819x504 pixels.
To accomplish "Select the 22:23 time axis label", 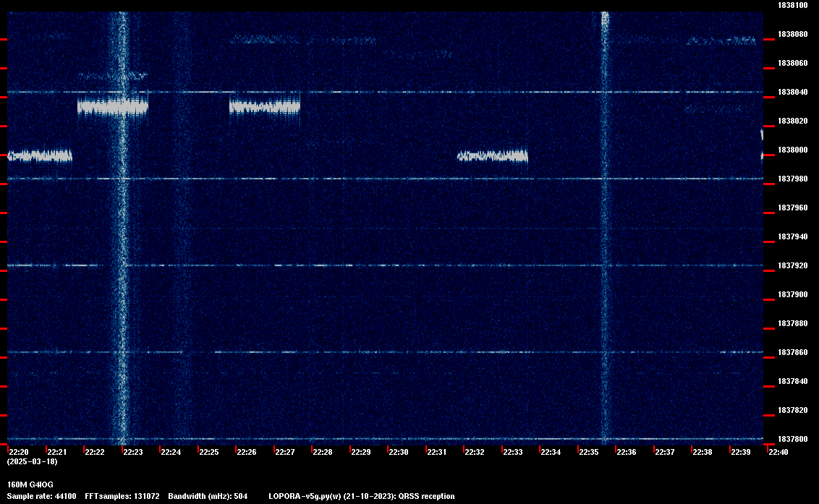I will click(132, 452).
